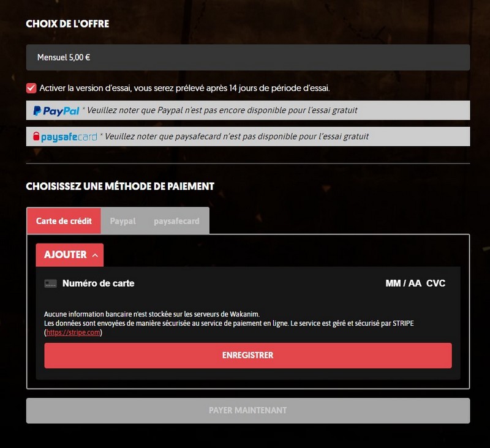Viewport: 490px width, 448px height.
Task: Click the CHOISISSEZ UNE MÉTHODE DE PAIEMENT heading
Action: click(x=120, y=187)
